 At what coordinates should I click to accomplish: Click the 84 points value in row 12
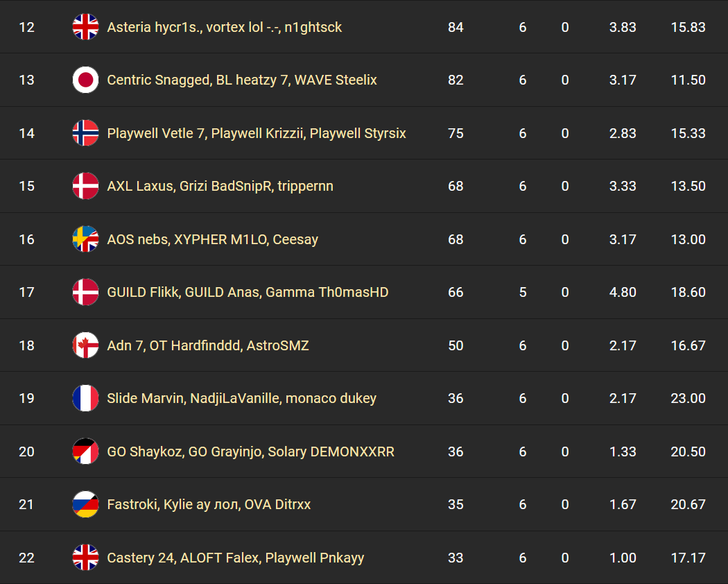point(456,27)
